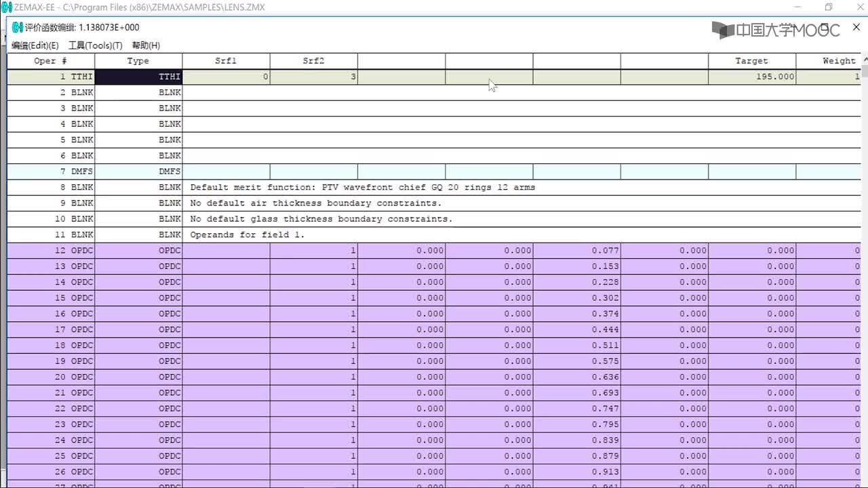Select the 0.153 value in row 13
The height and width of the screenshot is (488, 868).
click(576, 266)
